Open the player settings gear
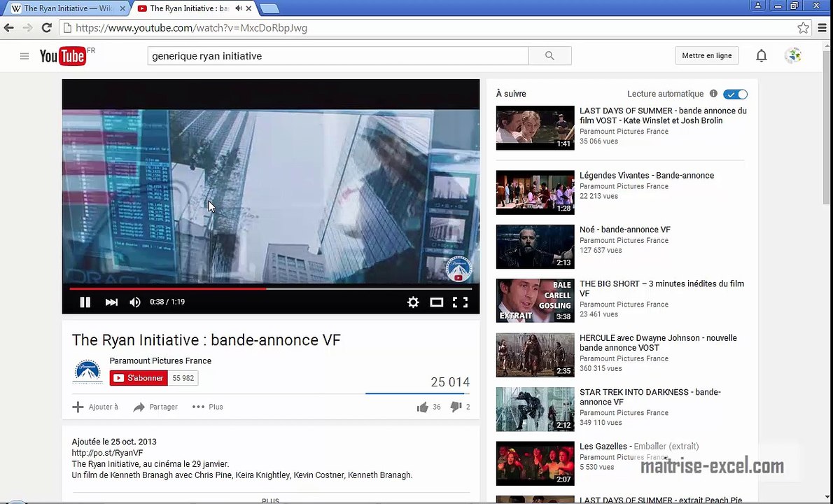833x504 pixels. pos(413,302)
